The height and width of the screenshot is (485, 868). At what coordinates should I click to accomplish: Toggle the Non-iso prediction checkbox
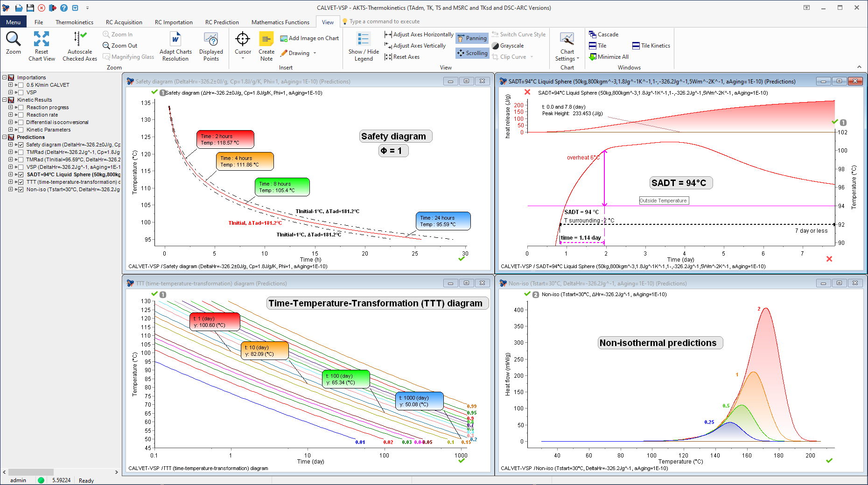point(21,189)
